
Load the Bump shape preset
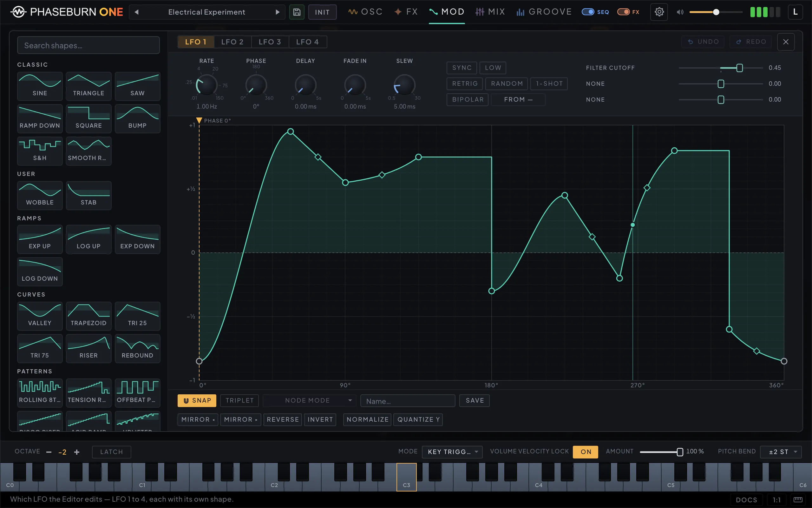click(138, 118)
